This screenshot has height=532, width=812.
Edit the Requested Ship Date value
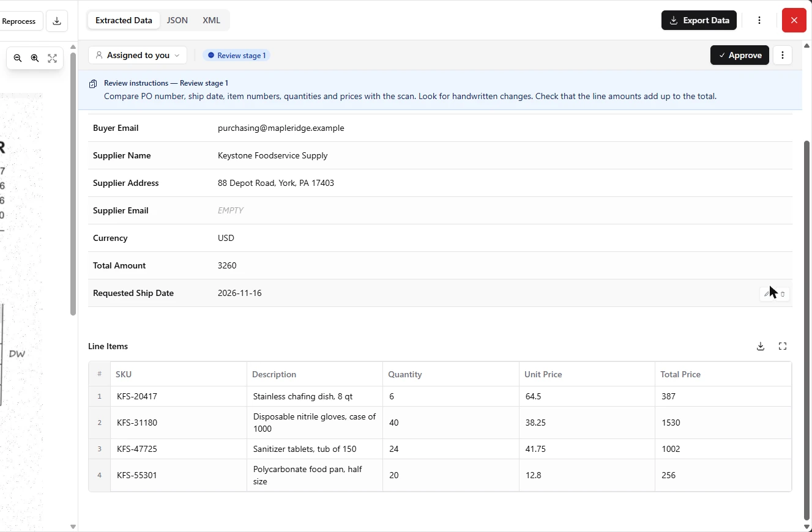pos(766,294)
